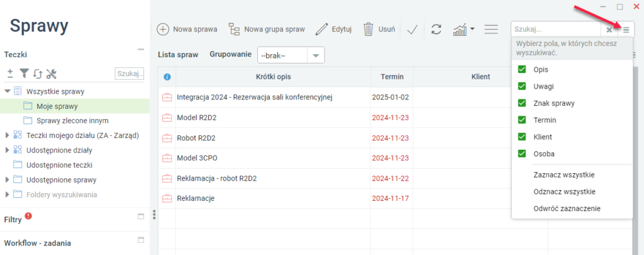Click the funnel filter icon in Teczki
The width and height of the screenshot is (644, 255).
point(25,74)
